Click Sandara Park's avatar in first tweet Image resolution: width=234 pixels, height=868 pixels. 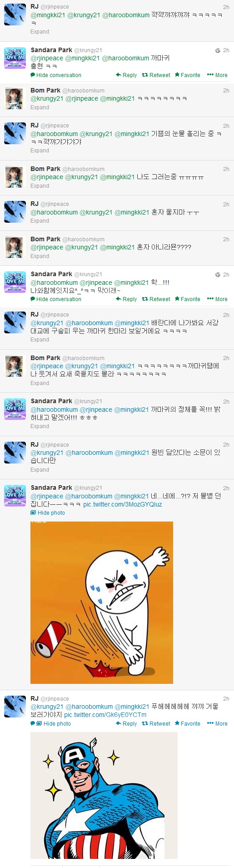click(15, 58)
